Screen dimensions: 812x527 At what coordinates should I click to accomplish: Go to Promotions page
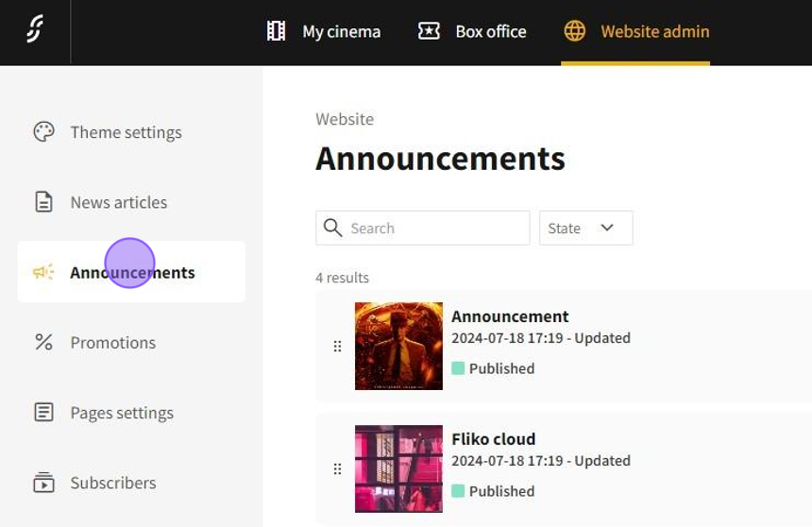click(x=112, y=342)
